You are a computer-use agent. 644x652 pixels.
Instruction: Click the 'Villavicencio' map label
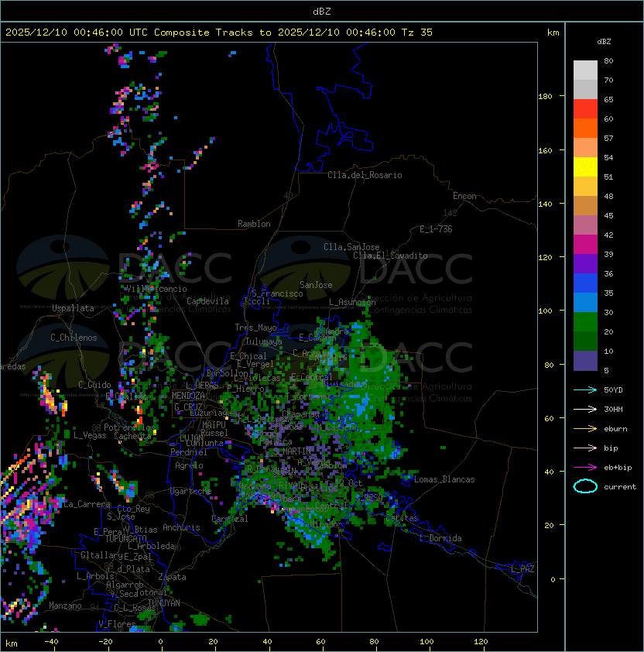pos(156,289)
